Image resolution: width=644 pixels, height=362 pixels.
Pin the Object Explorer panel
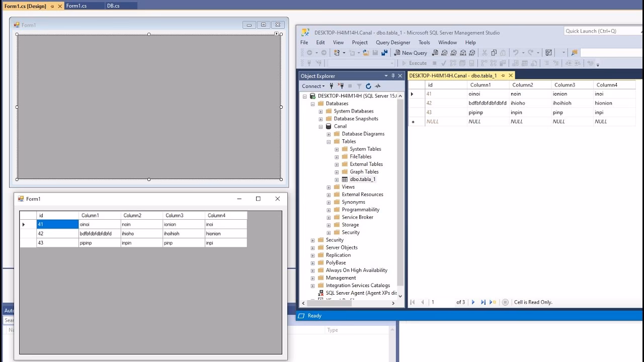click(393, 76)
